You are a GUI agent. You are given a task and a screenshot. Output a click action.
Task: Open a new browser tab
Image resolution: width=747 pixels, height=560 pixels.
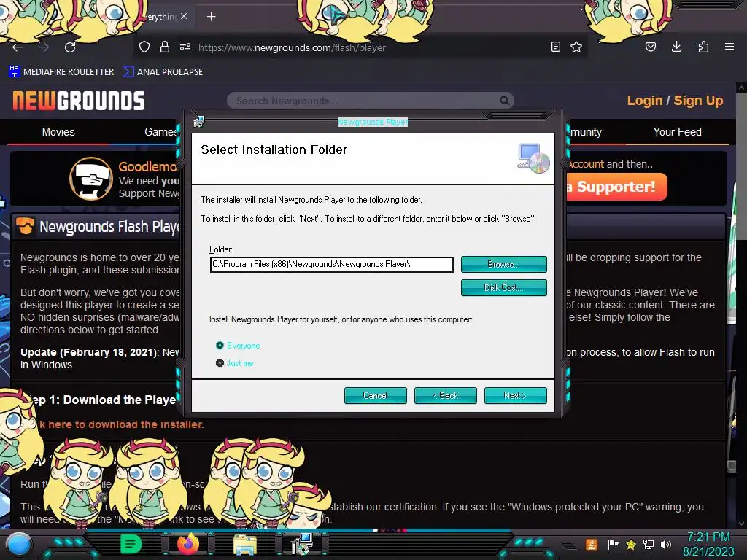click(211, 17)
